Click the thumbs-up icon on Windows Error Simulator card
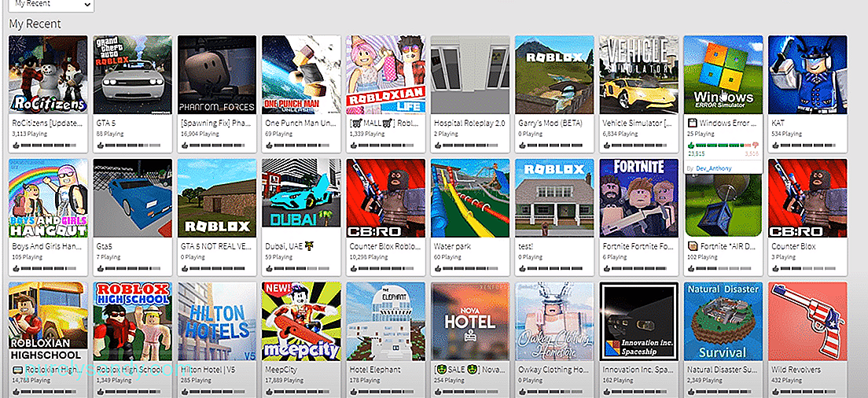 pyautogui.click(x=691, y=145)
